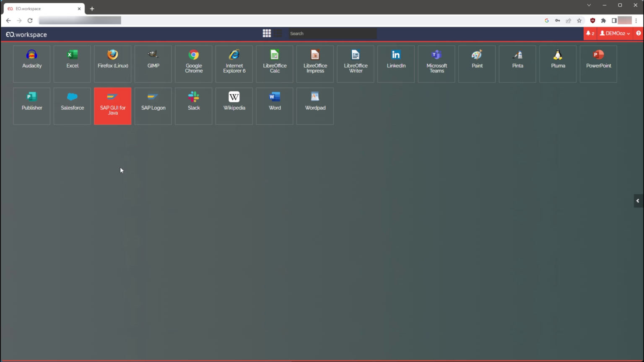The height and width of the screenshot is (362, 644).
Task: Go back in the browser
Action: click(x=8, y=21)
